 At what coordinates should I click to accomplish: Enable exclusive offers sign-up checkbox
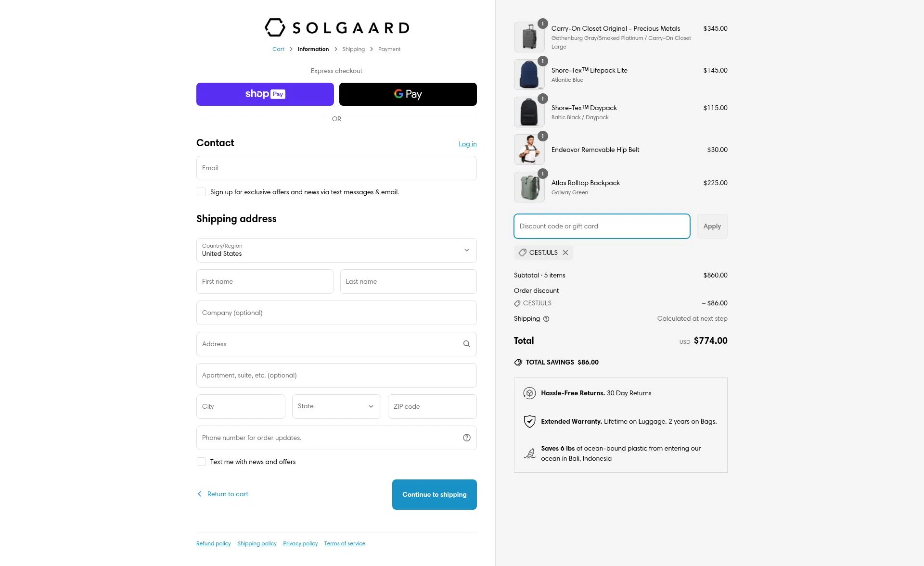pos(201,192)
